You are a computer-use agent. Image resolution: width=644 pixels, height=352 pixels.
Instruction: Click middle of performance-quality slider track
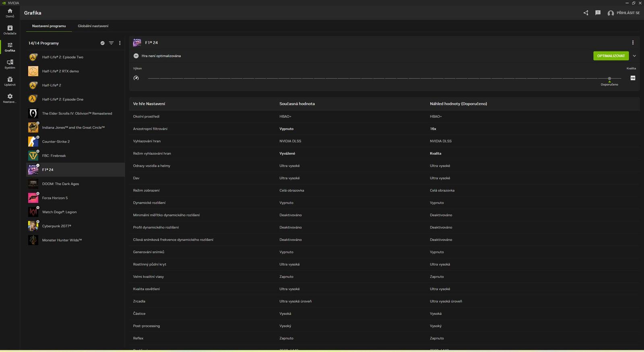[x=384, y=78]
